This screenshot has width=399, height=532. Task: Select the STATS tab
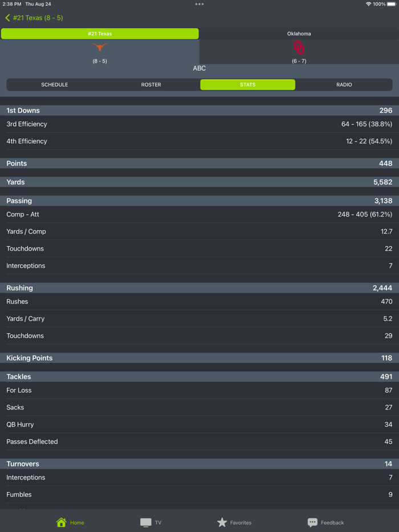click(247, 84)
